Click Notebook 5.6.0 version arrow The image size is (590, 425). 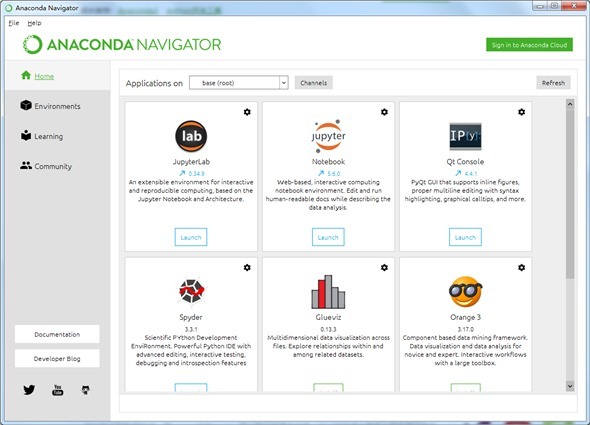coord(321,173)
